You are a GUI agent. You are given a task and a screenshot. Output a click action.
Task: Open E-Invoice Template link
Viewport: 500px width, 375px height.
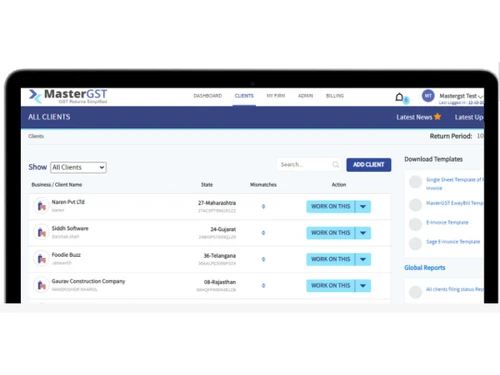[x=447, y=222]
